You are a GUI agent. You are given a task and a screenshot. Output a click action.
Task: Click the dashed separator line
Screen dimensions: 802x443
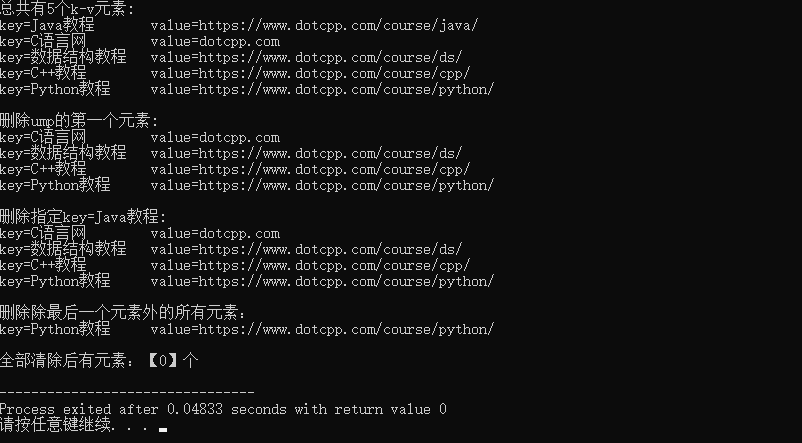point(127,393)
